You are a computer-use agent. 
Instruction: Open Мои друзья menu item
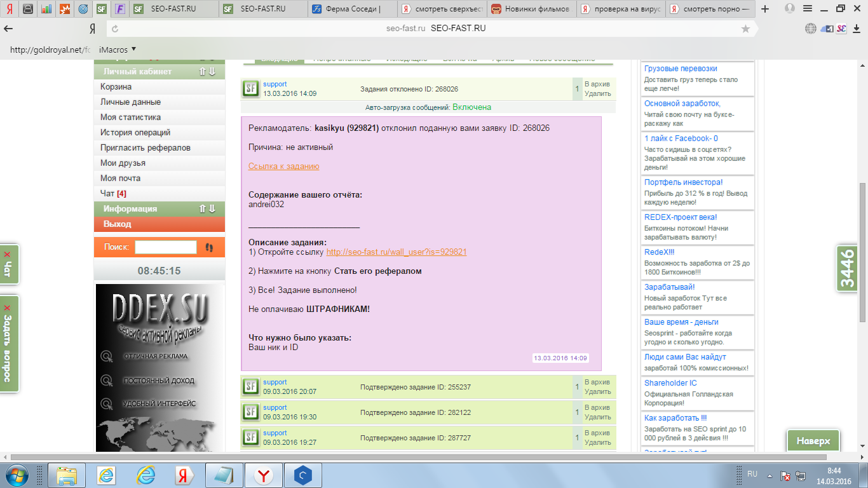pyautogui.click(x=159, y=163)
